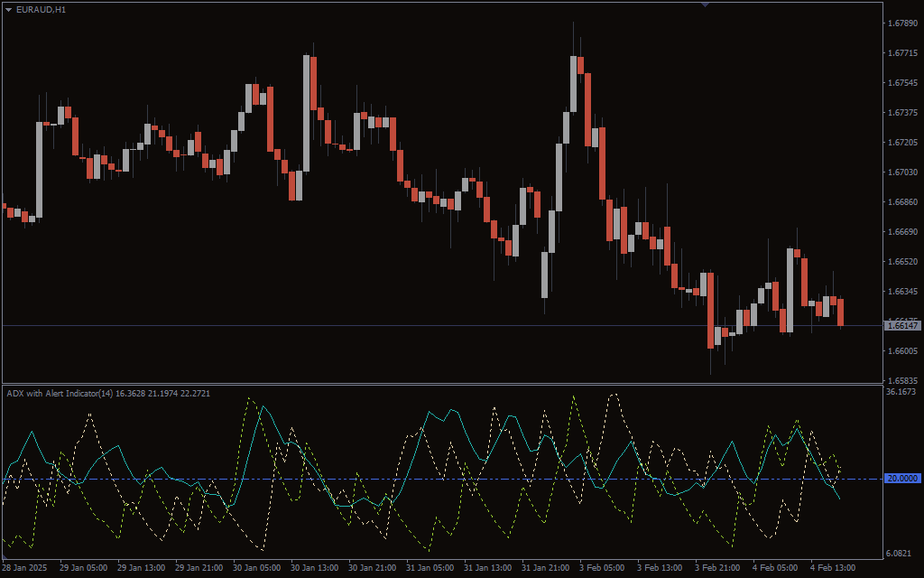Image resolution: width=924 pixels, height=578 pixels.
Task: Select the 28 Jan 2025 date label
Action: click(24, 568)
